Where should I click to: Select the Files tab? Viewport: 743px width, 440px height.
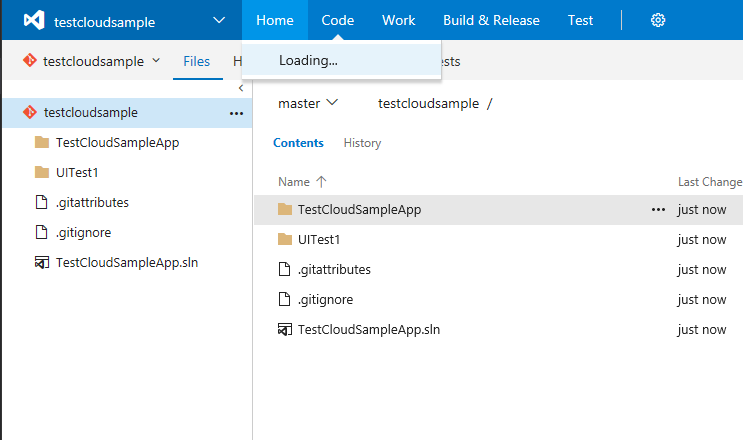pos(196,61)
